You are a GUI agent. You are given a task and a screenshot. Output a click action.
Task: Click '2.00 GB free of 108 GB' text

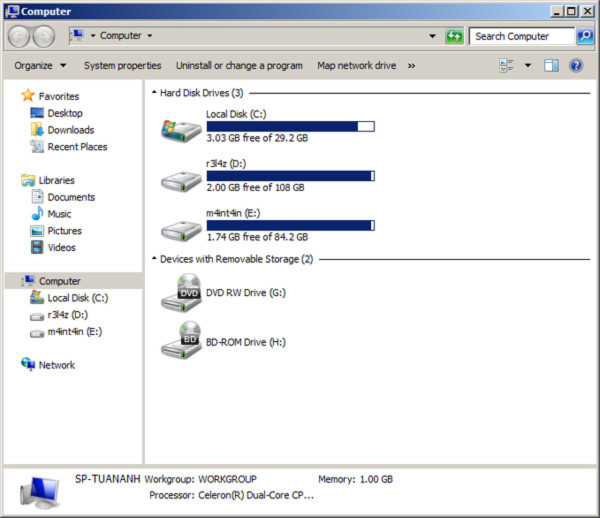tap(255, 187)
